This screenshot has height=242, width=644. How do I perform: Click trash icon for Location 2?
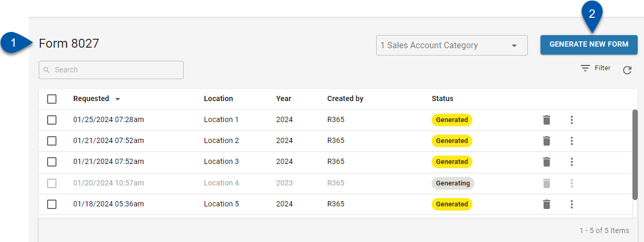(x=547, y=141)
